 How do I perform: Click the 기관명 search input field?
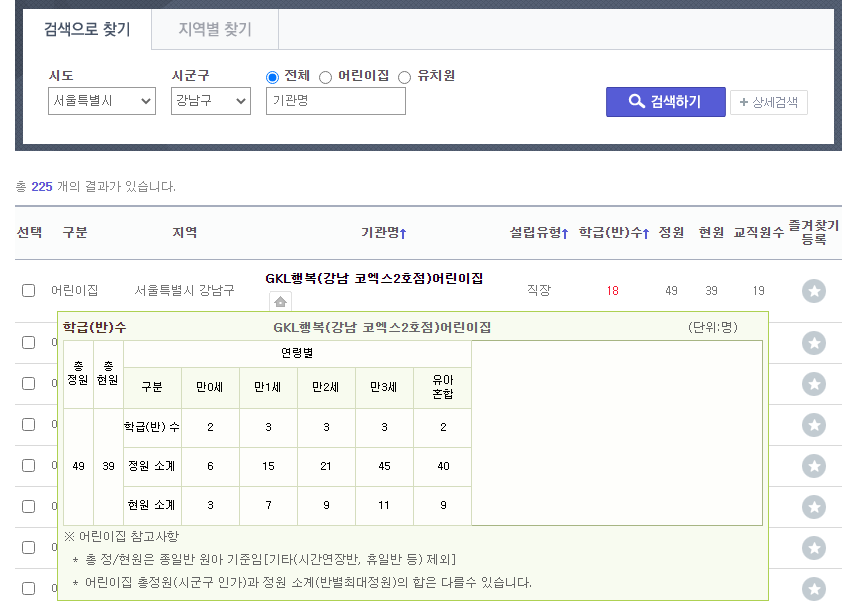[336, 101]
